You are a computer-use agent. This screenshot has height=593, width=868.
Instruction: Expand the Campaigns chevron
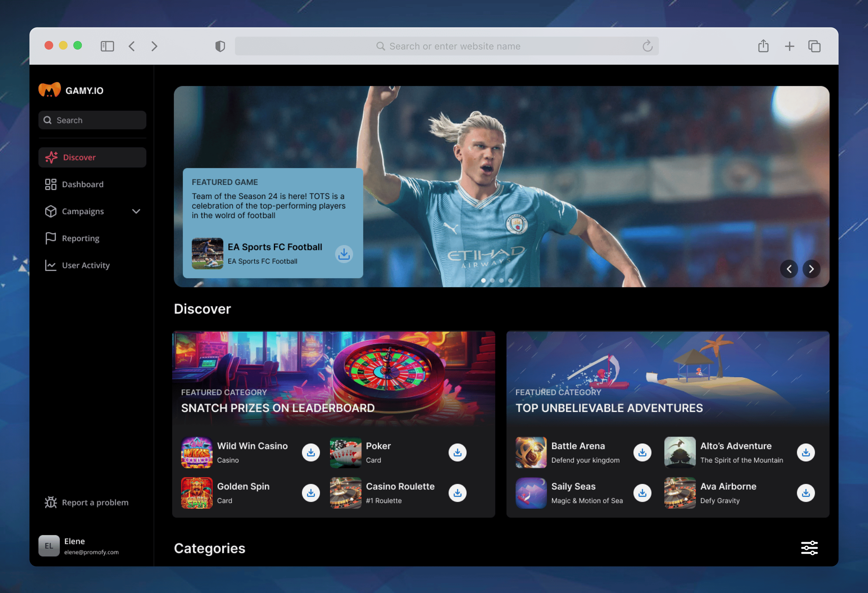pos(136,211)
